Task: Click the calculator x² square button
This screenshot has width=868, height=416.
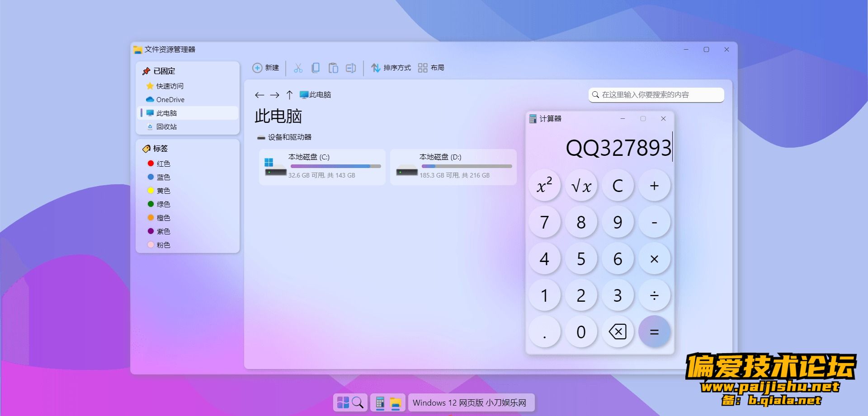Action: (x=544, y=186)
